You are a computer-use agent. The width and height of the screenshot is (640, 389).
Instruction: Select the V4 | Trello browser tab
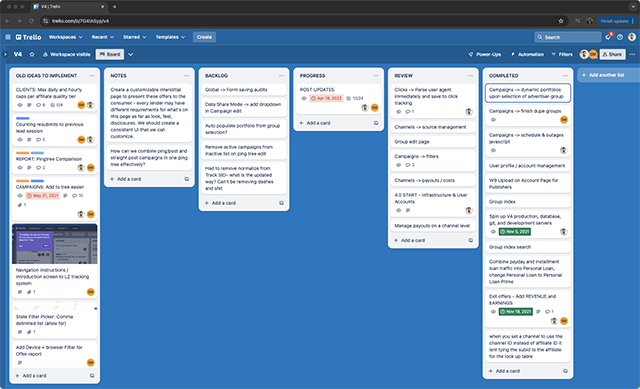coord(68,7)
